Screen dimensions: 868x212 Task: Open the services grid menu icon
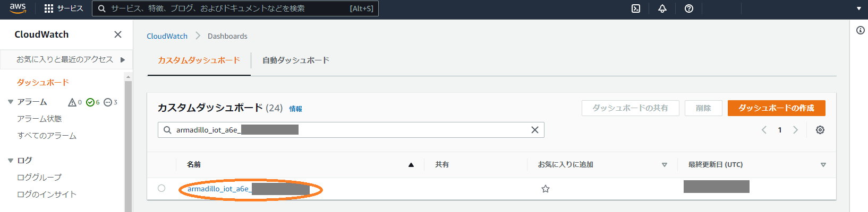[x=49, y=8]
